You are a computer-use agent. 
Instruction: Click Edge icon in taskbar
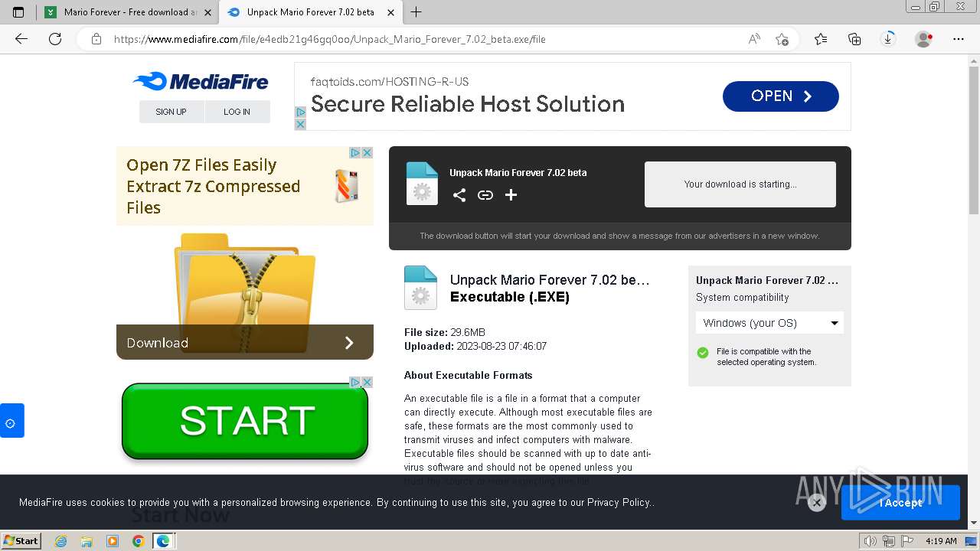pyautogui.click(x=163, y=541)
